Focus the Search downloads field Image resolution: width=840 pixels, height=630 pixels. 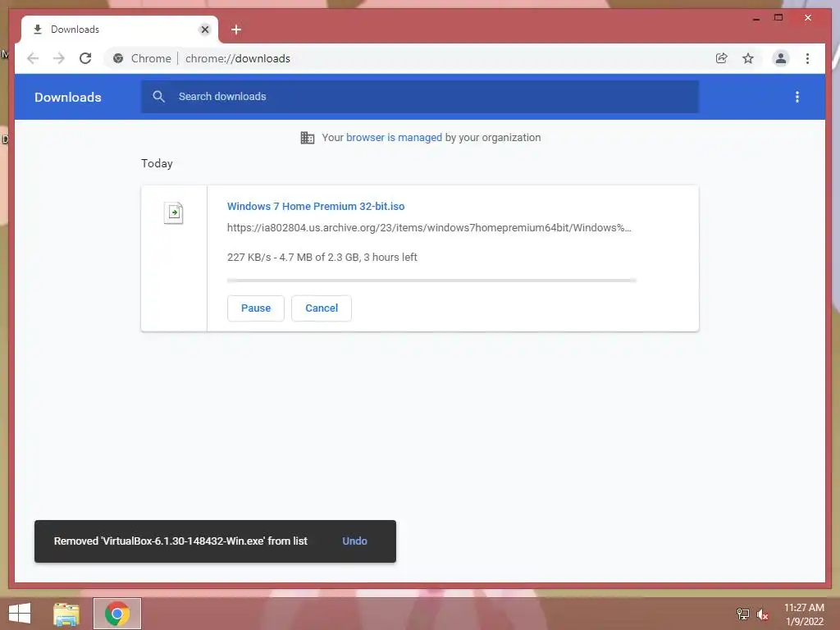pos(420,97)
